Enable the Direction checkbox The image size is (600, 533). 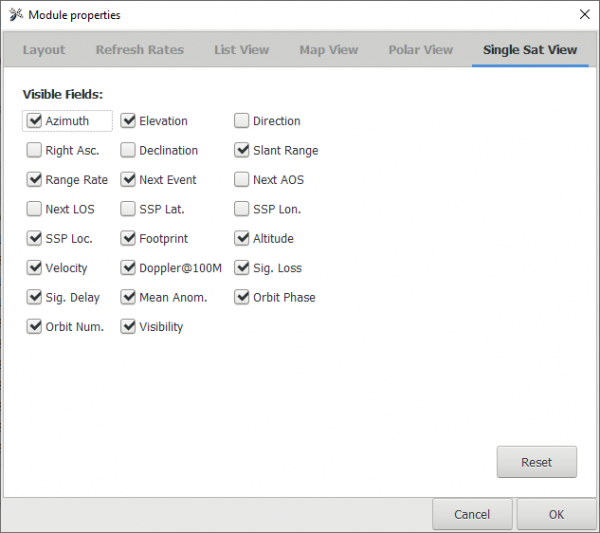tap(242, 121)
